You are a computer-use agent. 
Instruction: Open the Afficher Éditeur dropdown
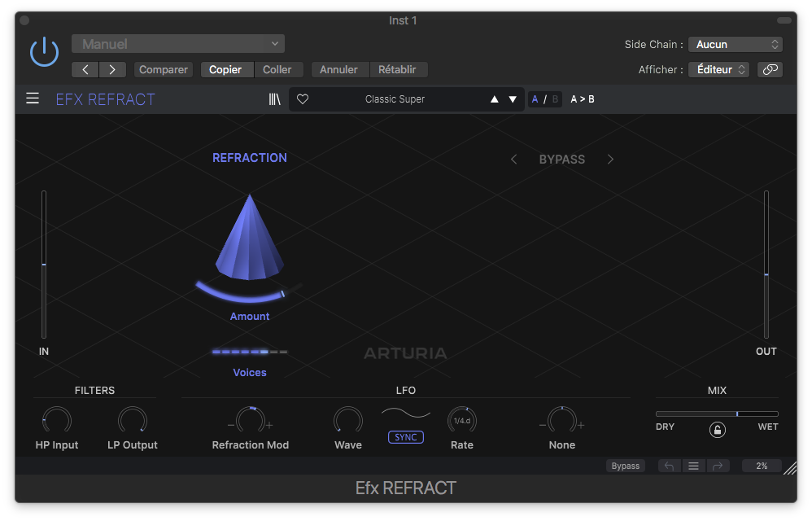pos(719,69)
